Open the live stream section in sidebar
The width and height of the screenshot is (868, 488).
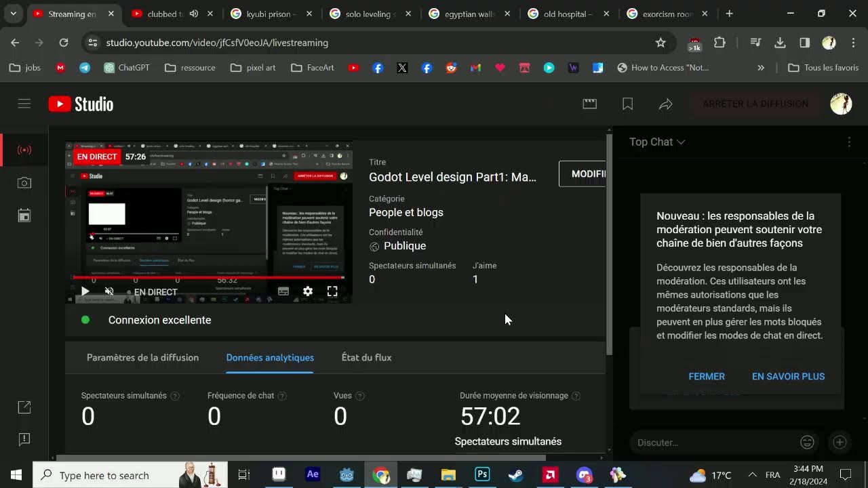24,150
